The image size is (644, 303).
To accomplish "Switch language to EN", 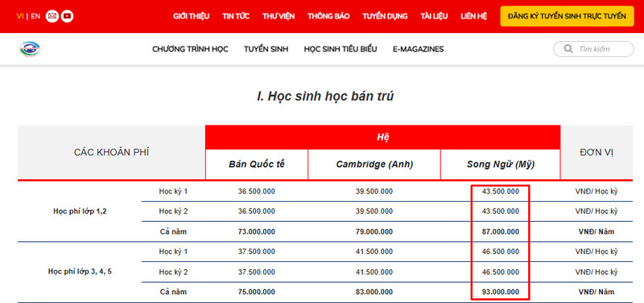I will 35,16.
